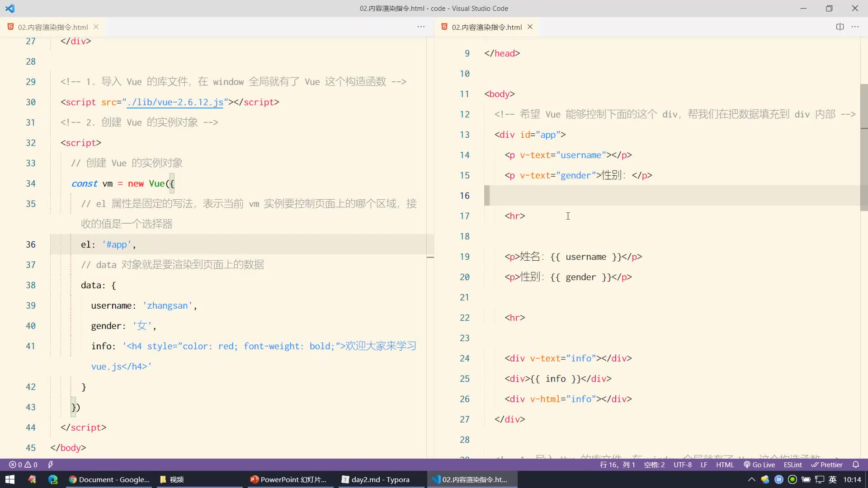Open right editor group's more actions menu
Screen dimensions: 868x488
coord(855,27)
